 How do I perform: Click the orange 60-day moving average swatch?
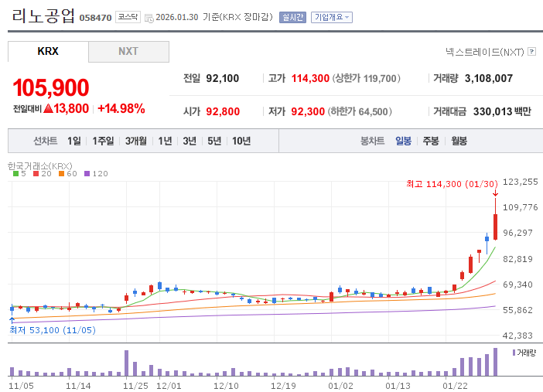pos(62,173)
